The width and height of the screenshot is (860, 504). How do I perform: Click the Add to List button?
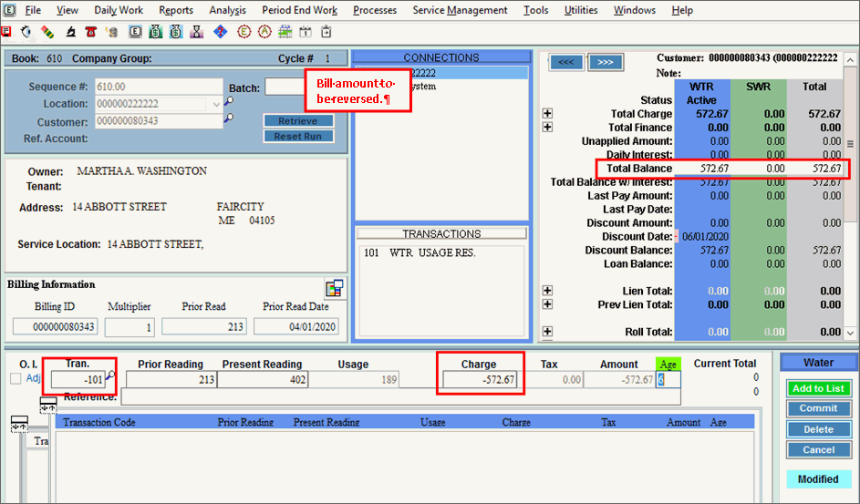(x=818, y=388)
